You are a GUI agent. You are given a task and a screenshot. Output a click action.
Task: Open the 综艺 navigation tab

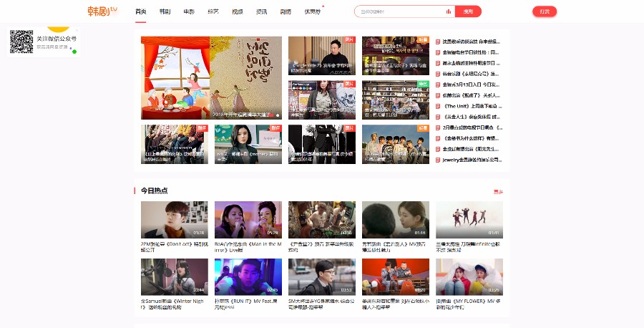[213, 11]
